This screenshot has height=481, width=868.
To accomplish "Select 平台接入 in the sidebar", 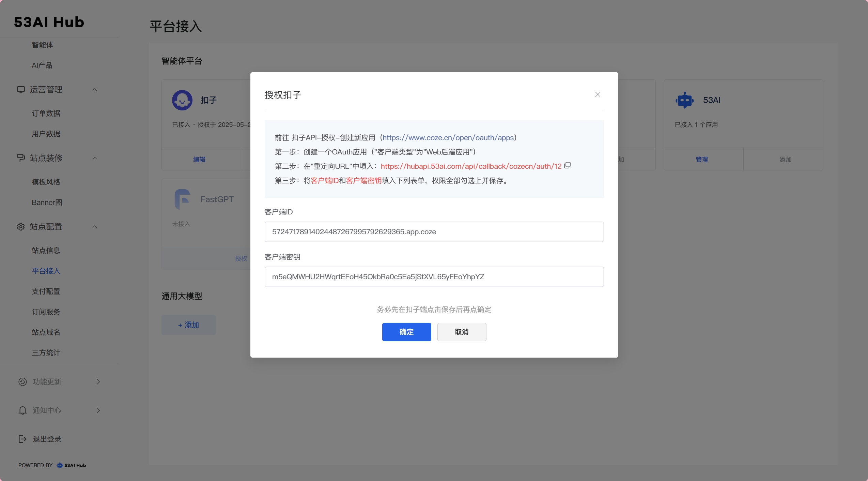I will tap(46, 271).
